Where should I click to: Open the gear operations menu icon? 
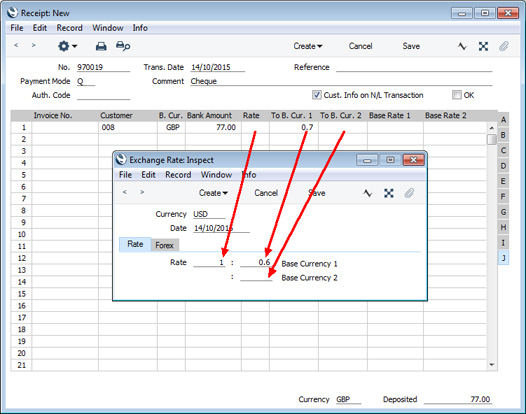pyautogui.click(x=67, y=46)
